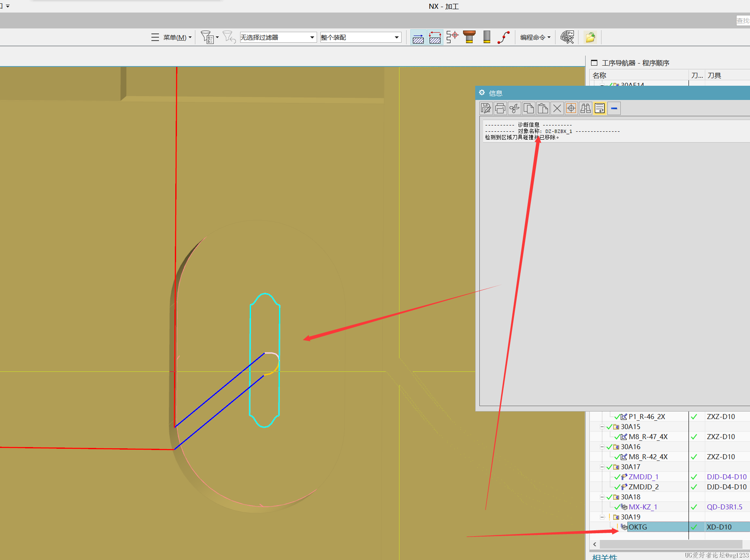
Task: Click the purple DJD-D4-D10 tool cell
Action: click(x=727, y=477)
